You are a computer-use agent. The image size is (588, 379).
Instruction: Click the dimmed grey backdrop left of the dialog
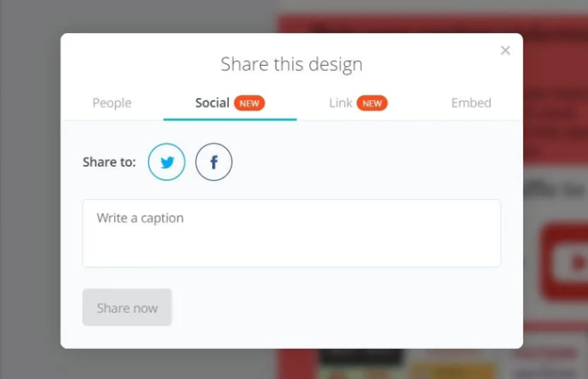(30, 189)
